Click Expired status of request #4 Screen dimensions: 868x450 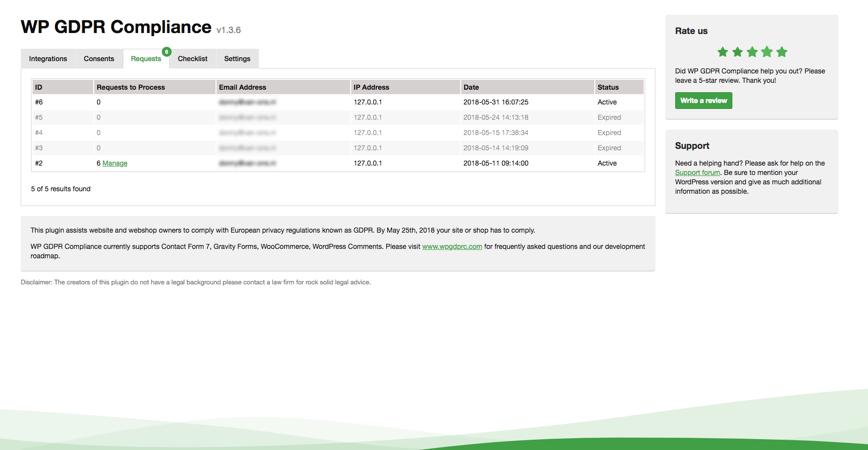[609, 133]
